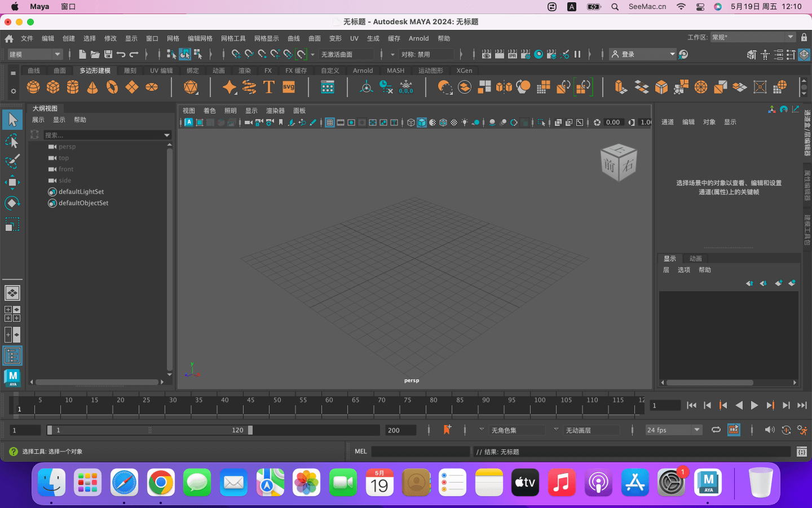This screenshot has width=812, height=508.
Task: Open the 建模 menu set dropdown
Action: tap(34, 54)
